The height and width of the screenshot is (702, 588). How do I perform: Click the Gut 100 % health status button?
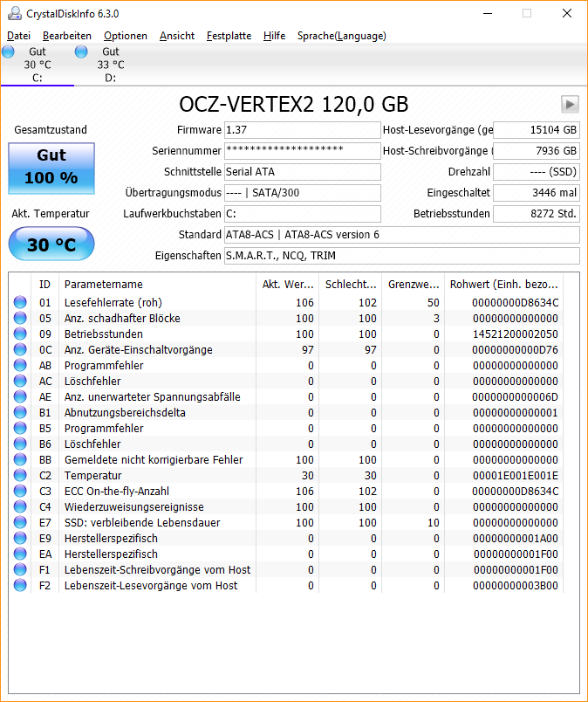coord(51,169)
